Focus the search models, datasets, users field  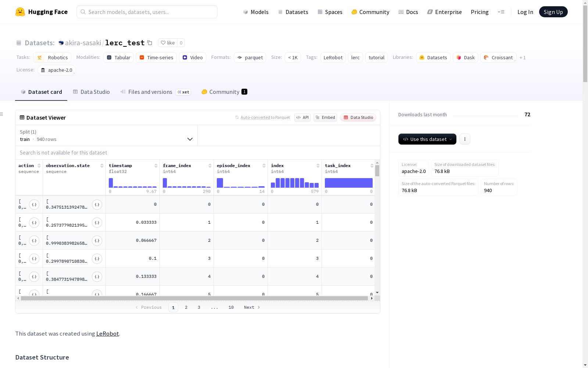pos(147,12)
